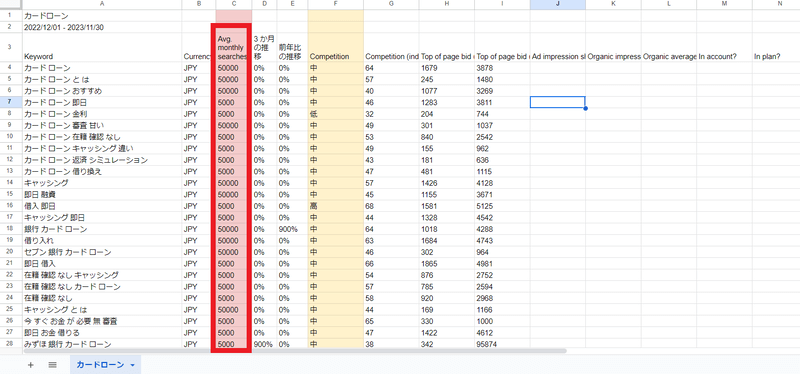Click the 900% value in row 28

coord(263,344)
